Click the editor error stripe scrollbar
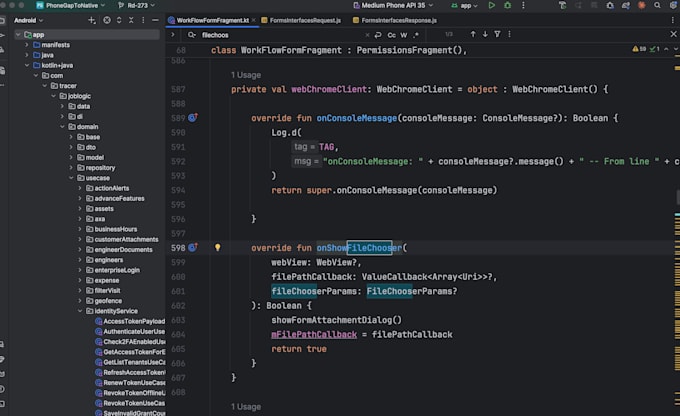The height and width of the screenshot is (416, 680). (677, 234)
